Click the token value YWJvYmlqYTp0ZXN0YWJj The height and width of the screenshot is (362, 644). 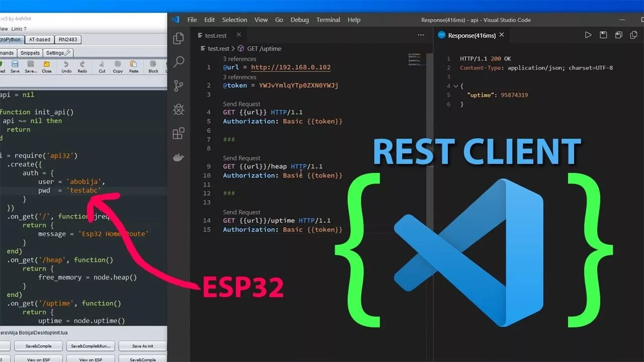pyautogui.click(x=298, y=85)
